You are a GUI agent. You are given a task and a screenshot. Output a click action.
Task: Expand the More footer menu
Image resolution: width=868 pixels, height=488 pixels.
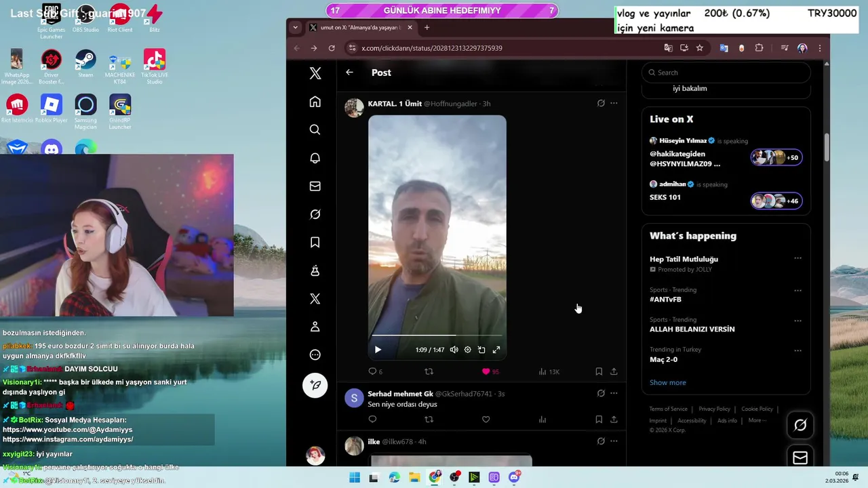coord(757,420)
